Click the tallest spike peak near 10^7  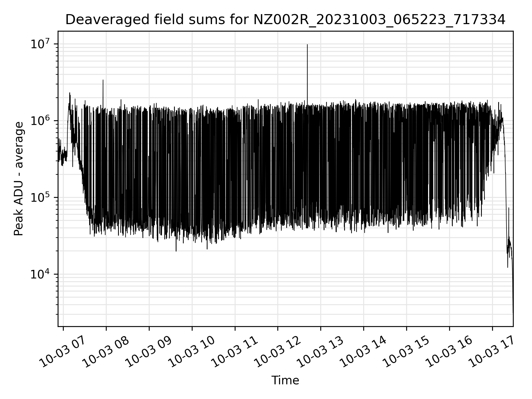(307, 45)
